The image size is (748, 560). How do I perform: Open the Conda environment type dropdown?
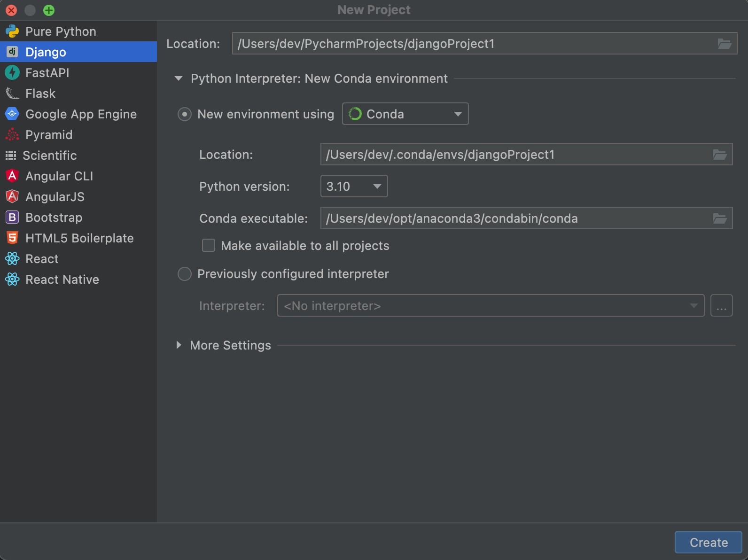[x=405, y=114]
